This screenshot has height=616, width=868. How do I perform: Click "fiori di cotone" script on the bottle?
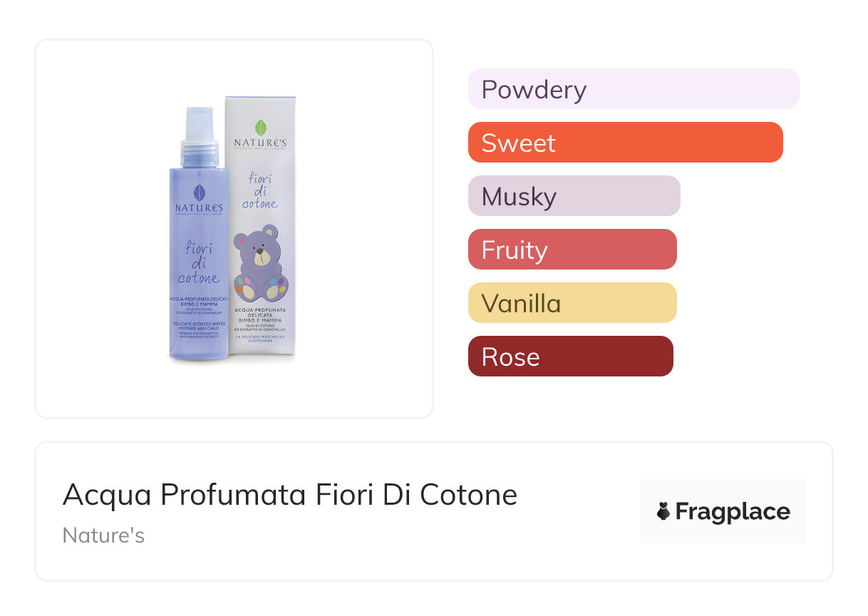(x=199, y=262)
